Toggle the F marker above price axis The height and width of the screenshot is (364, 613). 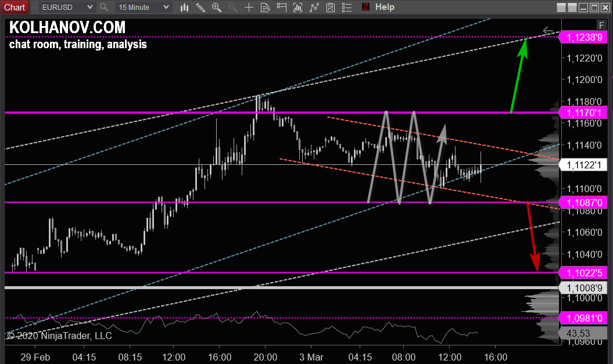click(601, 25)
